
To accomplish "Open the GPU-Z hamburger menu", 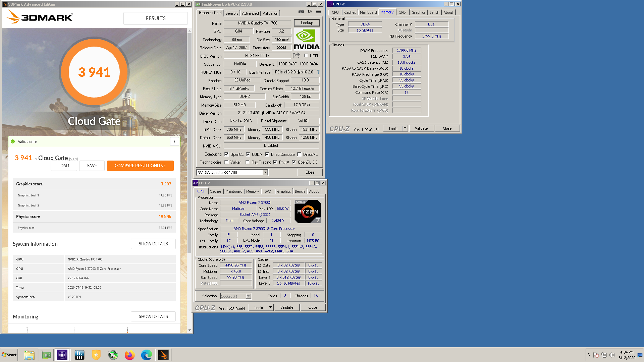I will pos(318,12).
